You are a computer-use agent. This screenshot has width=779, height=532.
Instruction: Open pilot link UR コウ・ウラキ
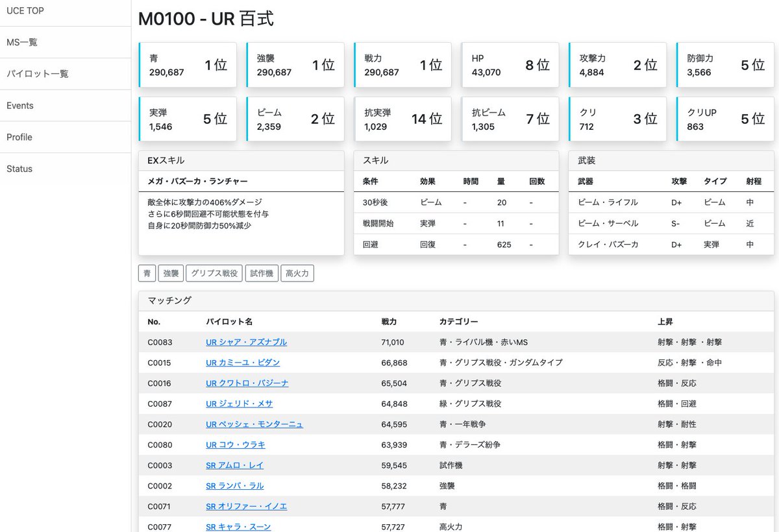(x=235, y=445)
